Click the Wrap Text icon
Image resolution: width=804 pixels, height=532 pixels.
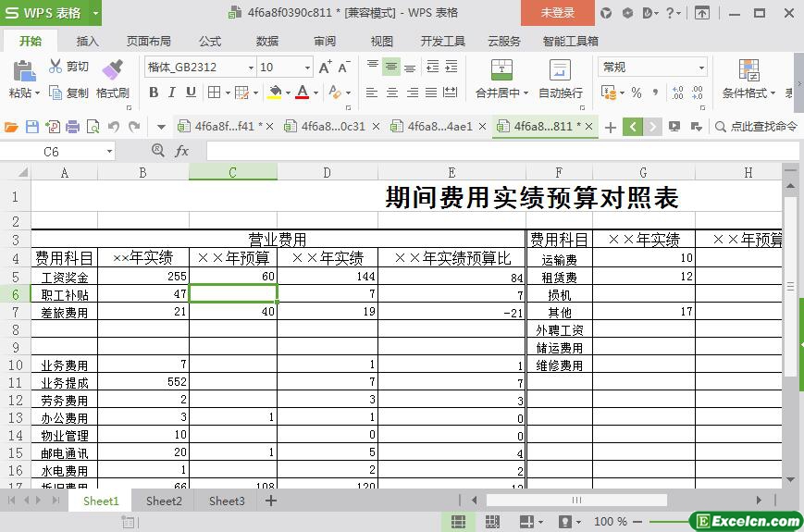pyautogui.click(x=560, y=70)
